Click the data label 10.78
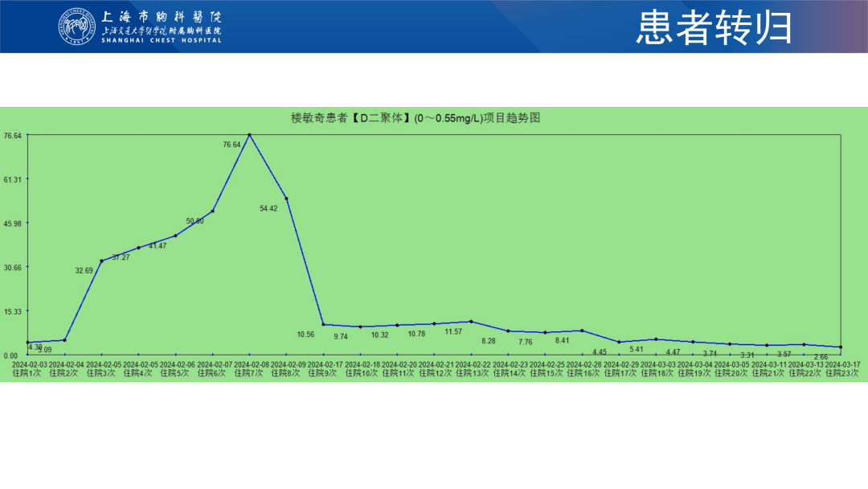Image resolution: width=868 pixels, height=489 pixels. [x=416, y=334]
